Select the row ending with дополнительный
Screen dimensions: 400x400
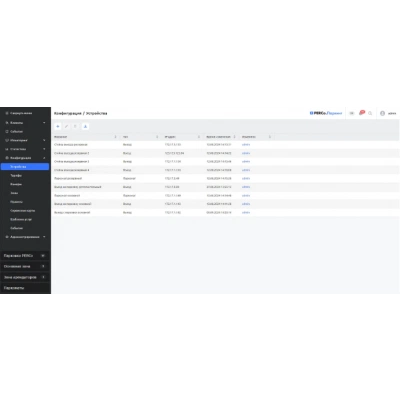(x=225, y=187)
